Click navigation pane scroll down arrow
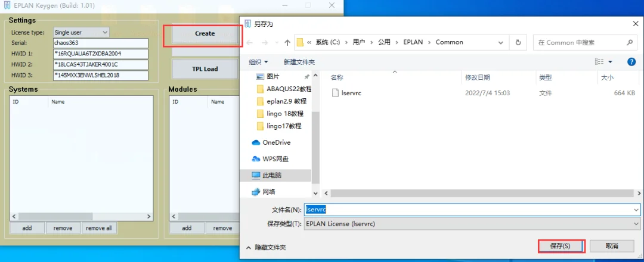 315,193
